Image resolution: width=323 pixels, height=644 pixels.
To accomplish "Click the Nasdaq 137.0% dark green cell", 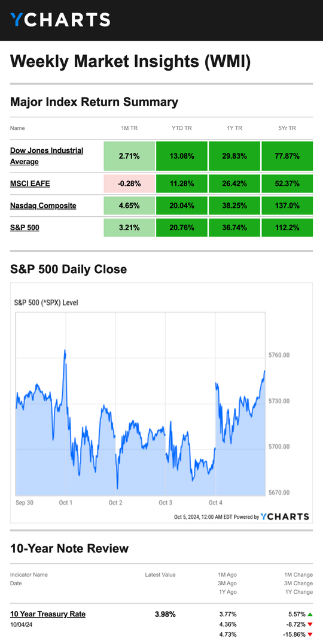I will [x=287, y=205].
